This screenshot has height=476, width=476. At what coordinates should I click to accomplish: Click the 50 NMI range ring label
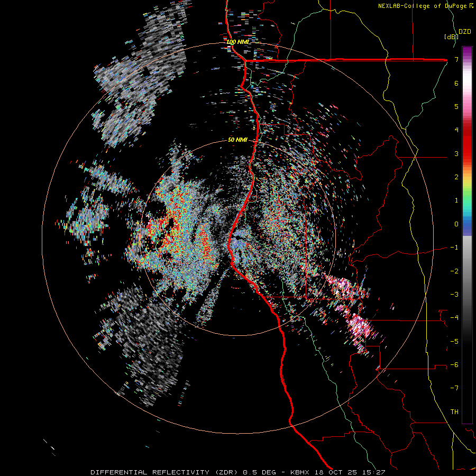point(237,140)
